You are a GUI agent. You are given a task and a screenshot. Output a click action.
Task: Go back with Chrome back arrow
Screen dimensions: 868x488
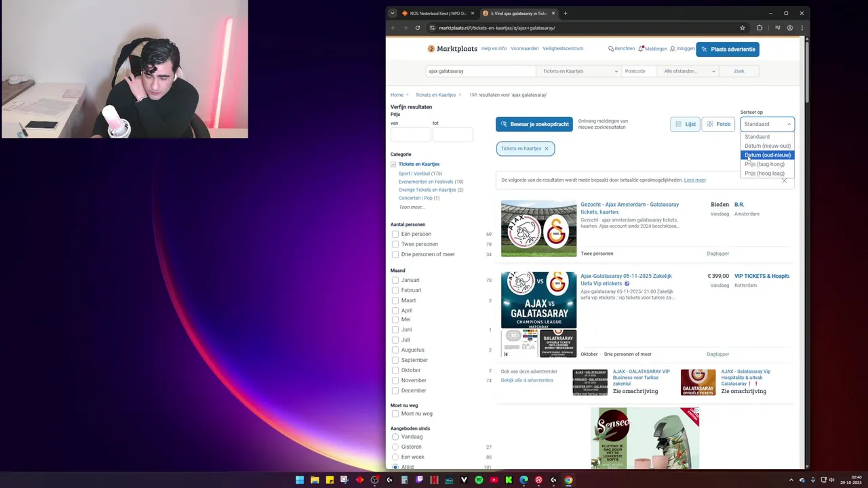click(x=393, y=28)
